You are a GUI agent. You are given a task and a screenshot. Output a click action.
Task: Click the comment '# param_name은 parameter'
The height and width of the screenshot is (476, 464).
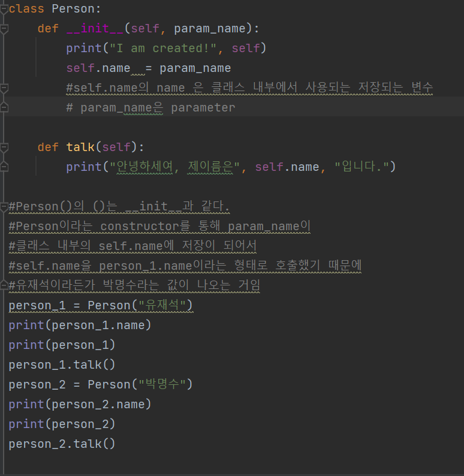pyautogui.click(x=150, y=108)
